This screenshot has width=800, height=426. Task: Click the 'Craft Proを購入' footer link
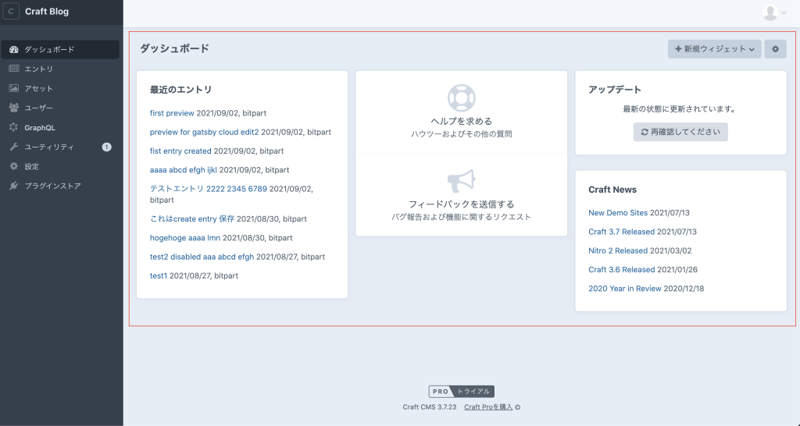click(488, 407)
